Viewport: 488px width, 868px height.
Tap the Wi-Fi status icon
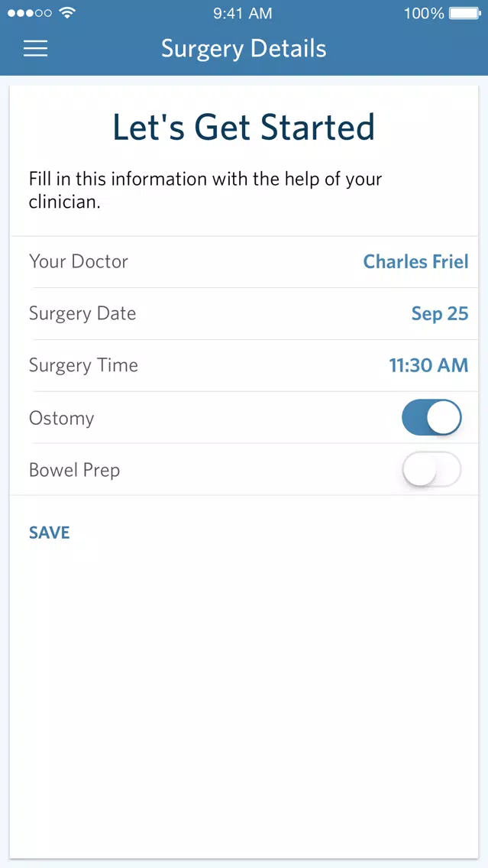tap(67, 13)
